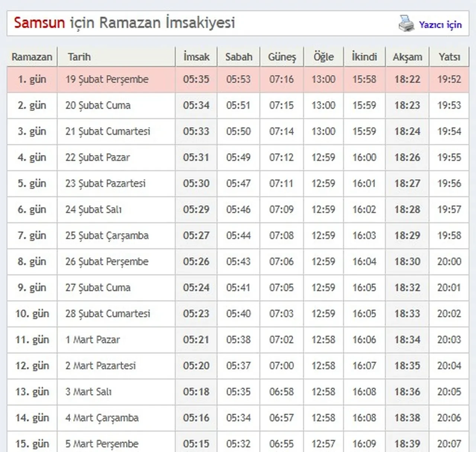Select the 10. gün row label

coord(32,314)
